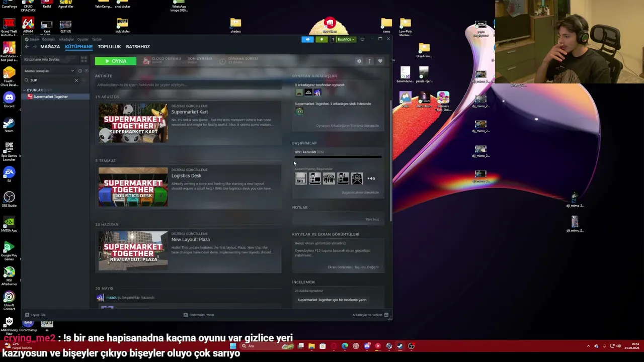Clear the library search with the X
Screen dimensions: 644x362
(x=76, y=80)
